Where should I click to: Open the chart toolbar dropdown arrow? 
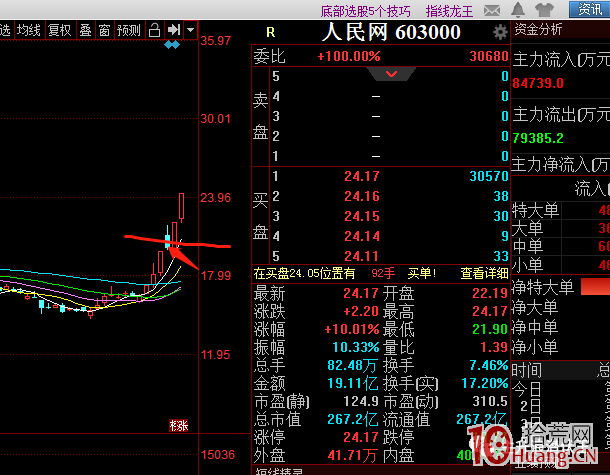click(x=191, y=30)
